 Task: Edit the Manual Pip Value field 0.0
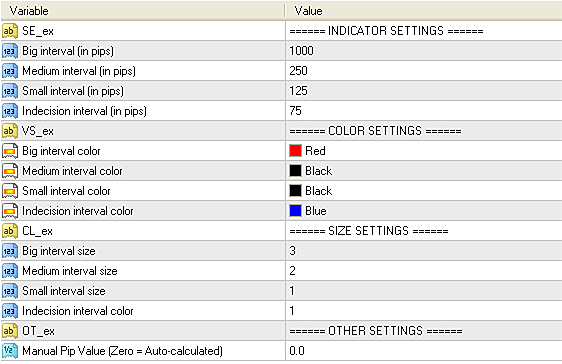click(x=424, y=351)
